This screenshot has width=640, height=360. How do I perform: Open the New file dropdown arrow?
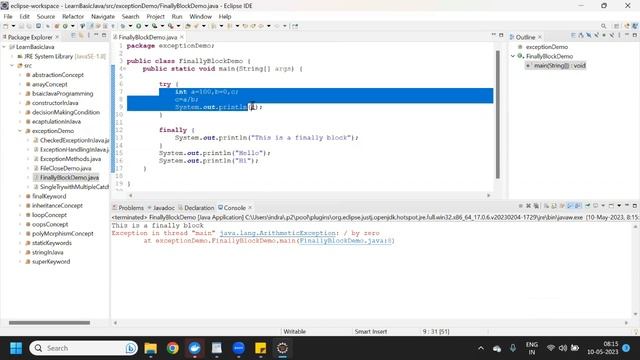[13, 26]
